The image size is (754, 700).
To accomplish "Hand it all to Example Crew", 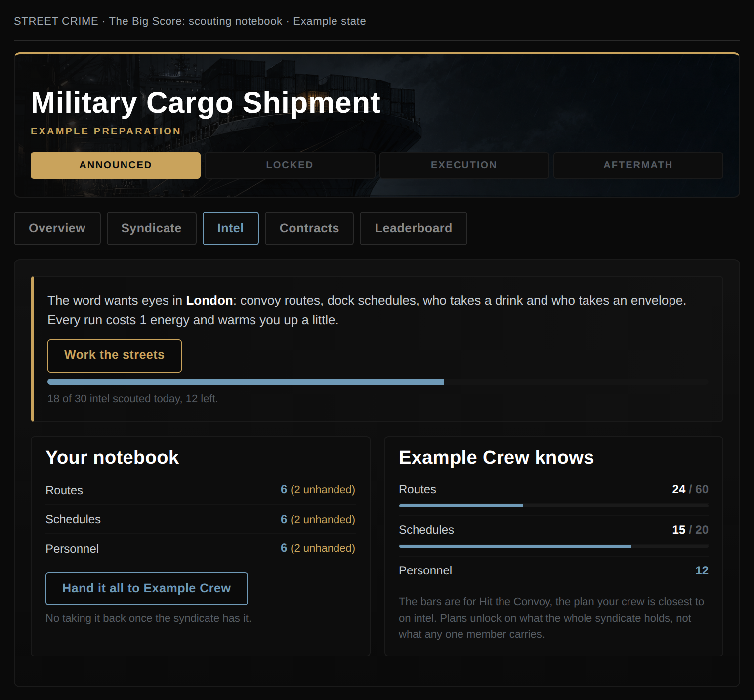I will coord(147,589).
